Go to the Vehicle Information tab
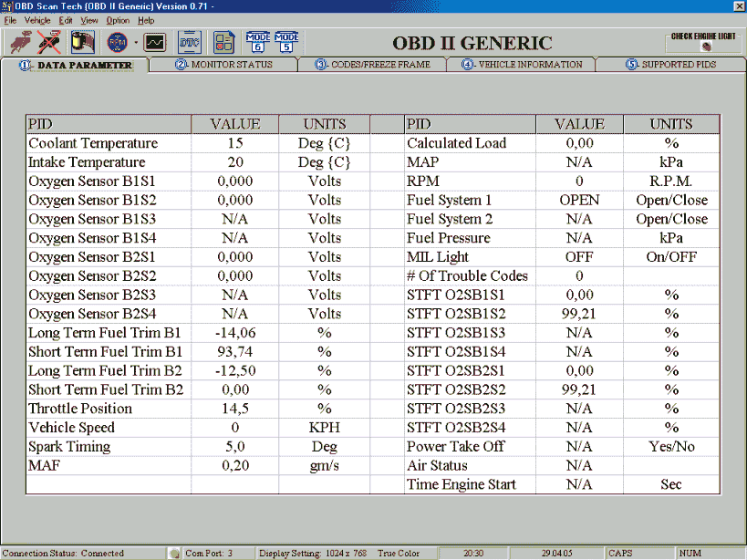Viewport: 747px width, 560px height. pyautogui.click(x=521, y=65)
